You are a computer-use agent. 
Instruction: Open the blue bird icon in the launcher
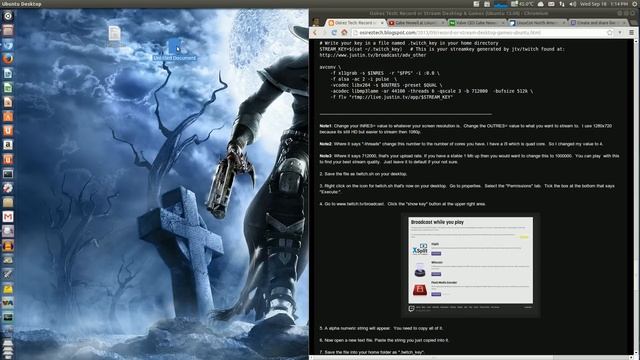[8, 45]
